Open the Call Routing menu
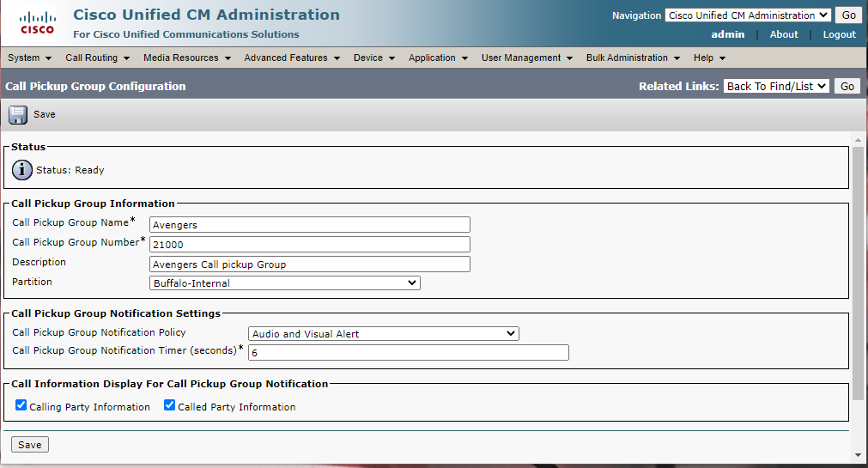 [97, 58]
